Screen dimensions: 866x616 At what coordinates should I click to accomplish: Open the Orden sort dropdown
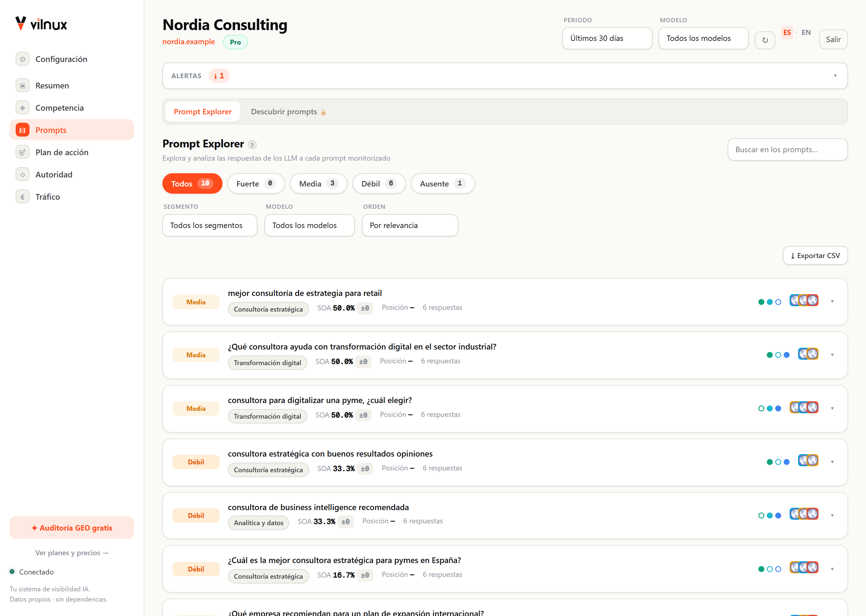point(410,225)
